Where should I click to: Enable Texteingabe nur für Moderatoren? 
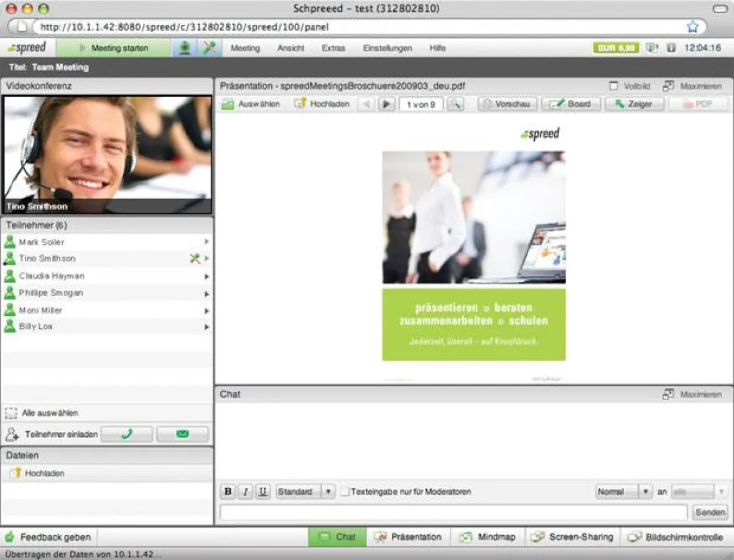pos(345,492)
